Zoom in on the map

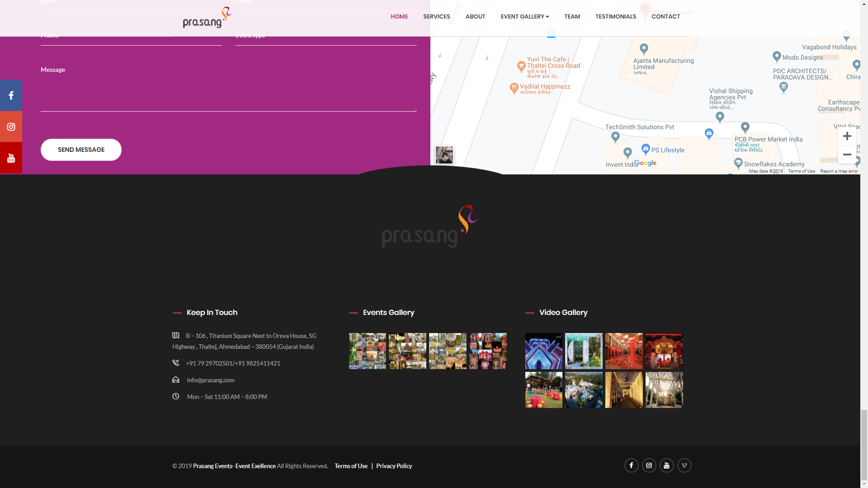coord(847,136)
